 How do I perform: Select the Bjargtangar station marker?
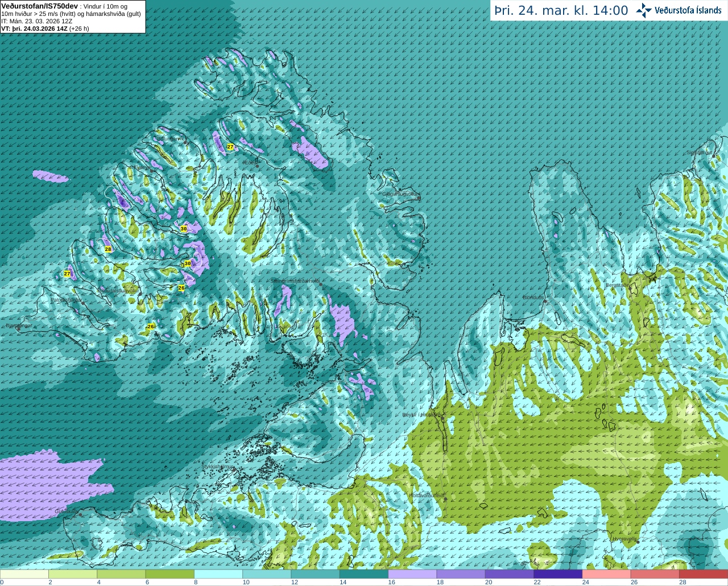[18, 329]
